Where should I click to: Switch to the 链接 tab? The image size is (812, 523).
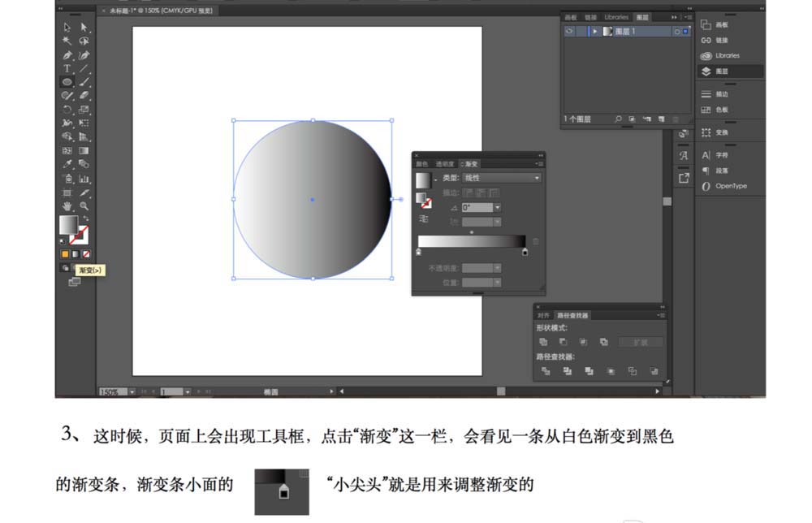point(590,18)
